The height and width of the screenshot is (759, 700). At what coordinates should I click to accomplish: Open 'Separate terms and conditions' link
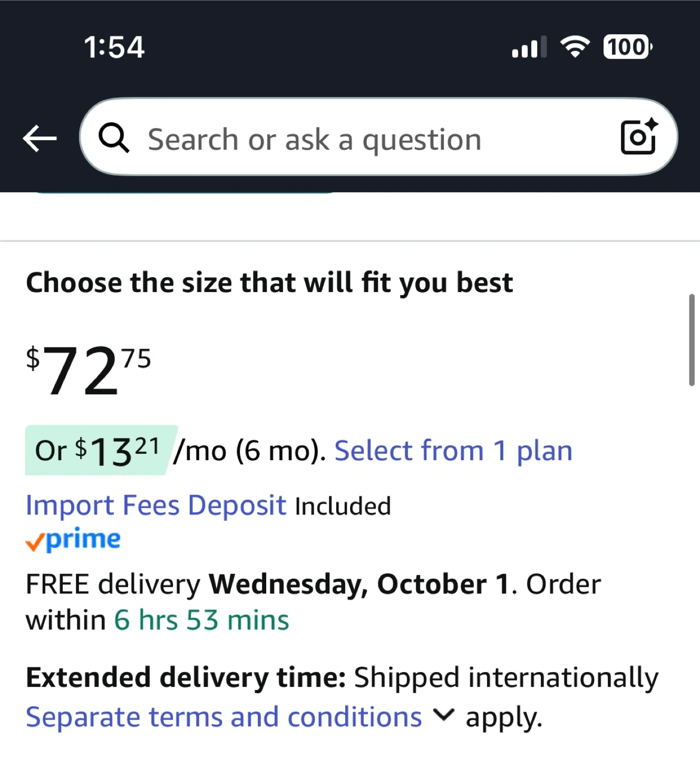223,717
